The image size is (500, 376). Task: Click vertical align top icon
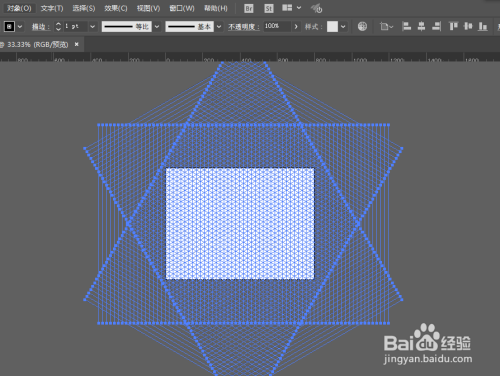pyautogui.click(x=453, y=26)
